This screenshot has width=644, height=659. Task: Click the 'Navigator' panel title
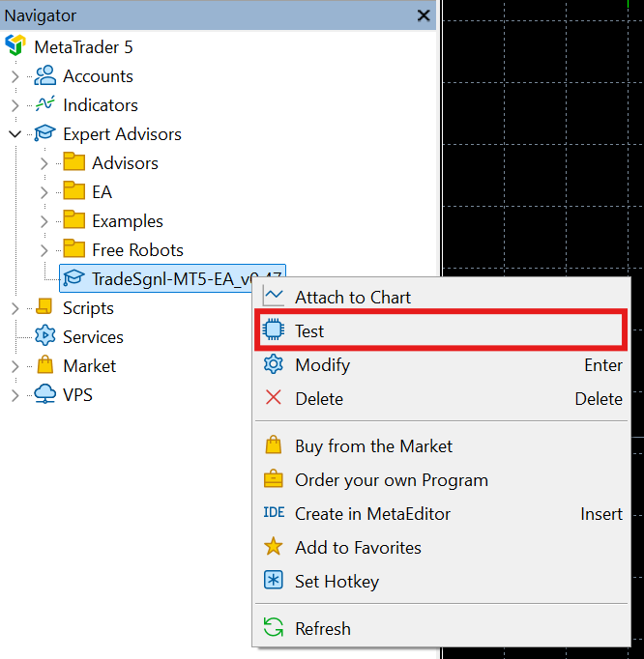(41, 15)
